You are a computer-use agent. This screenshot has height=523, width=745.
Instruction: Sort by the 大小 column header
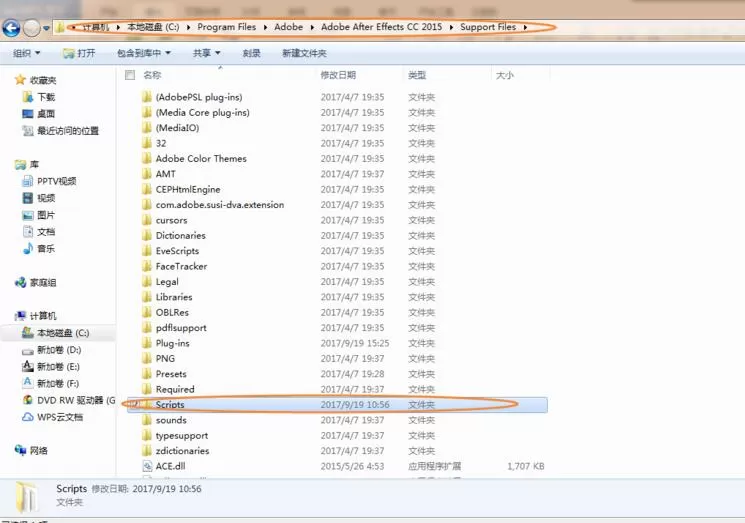[x=505, y=75]
